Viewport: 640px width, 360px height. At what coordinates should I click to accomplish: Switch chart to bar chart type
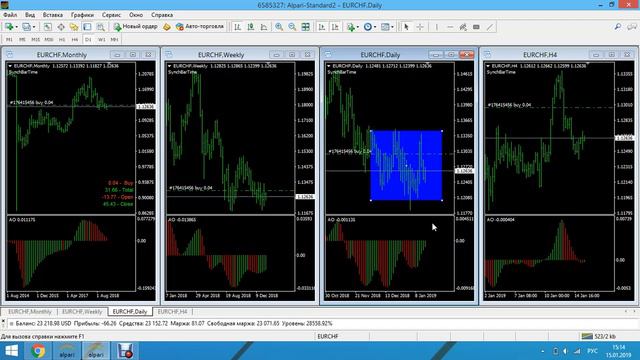238,27
